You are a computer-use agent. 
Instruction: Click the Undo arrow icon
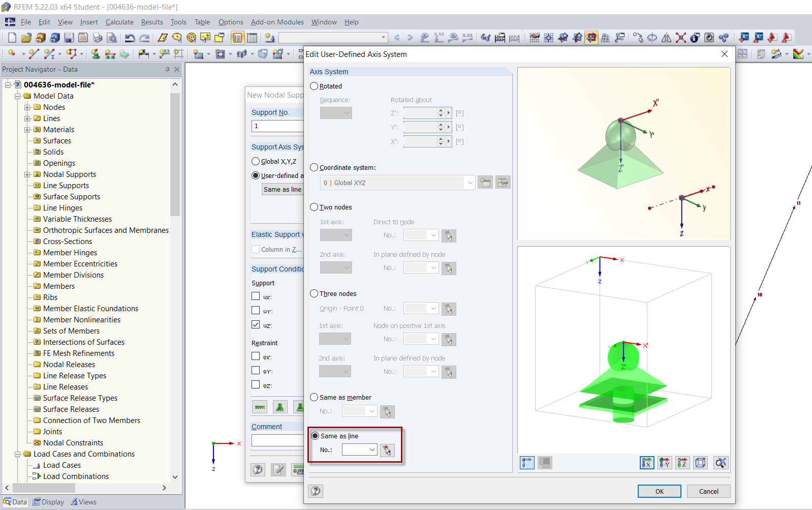coord(130,38)
